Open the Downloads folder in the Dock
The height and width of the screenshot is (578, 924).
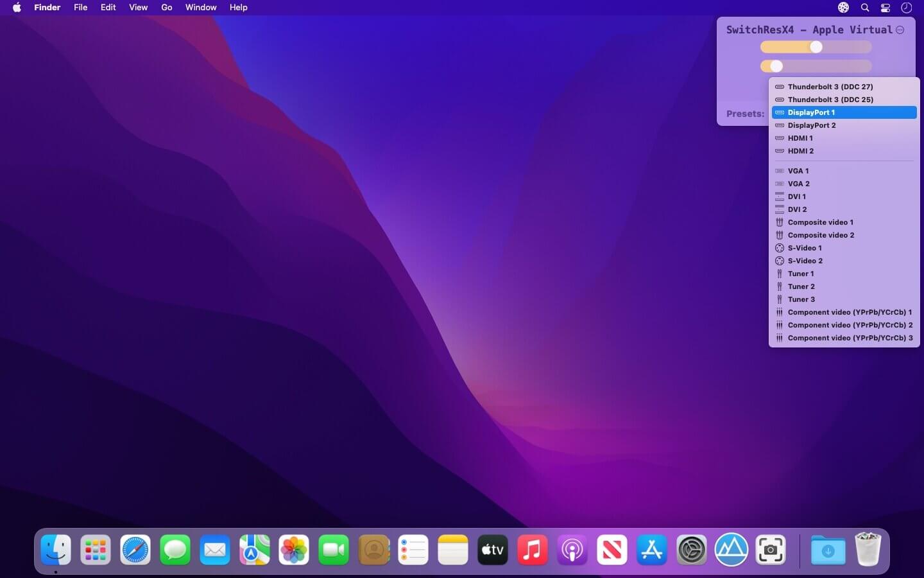coord(828,550)
